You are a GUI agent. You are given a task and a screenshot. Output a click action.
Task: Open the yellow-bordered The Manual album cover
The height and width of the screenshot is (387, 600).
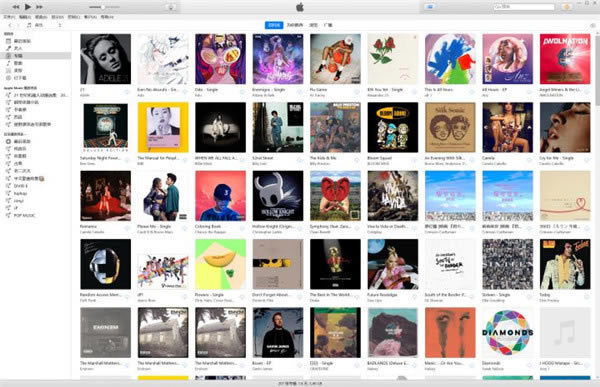(x=163, y=127)
